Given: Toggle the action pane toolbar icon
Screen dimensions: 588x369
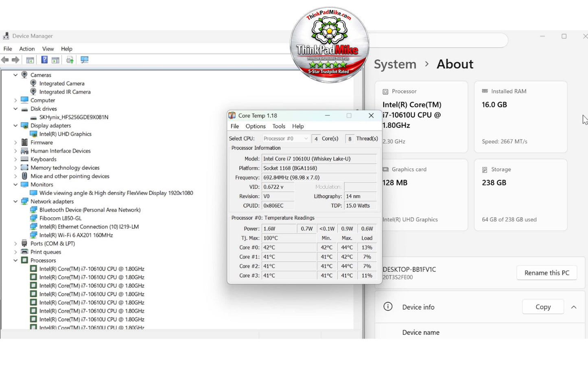Looking at the screenshot, I should click(55, 60).
